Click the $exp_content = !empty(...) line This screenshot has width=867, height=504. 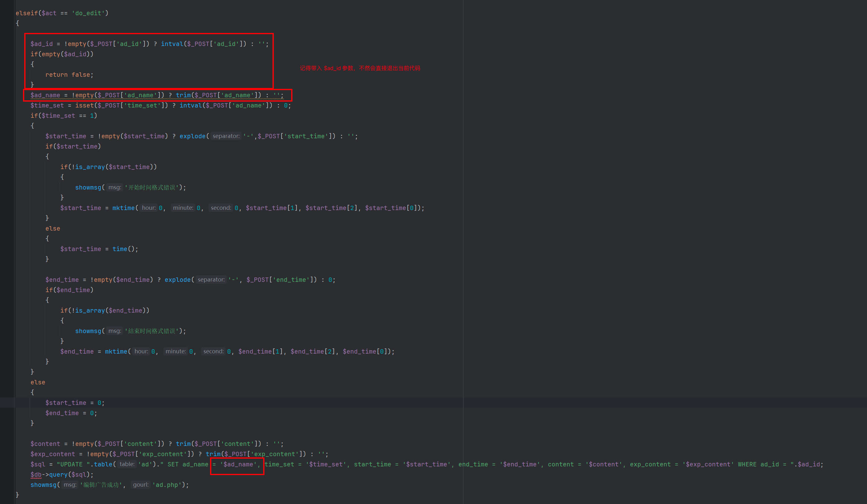pyautogui.click(x=179, y=454)
